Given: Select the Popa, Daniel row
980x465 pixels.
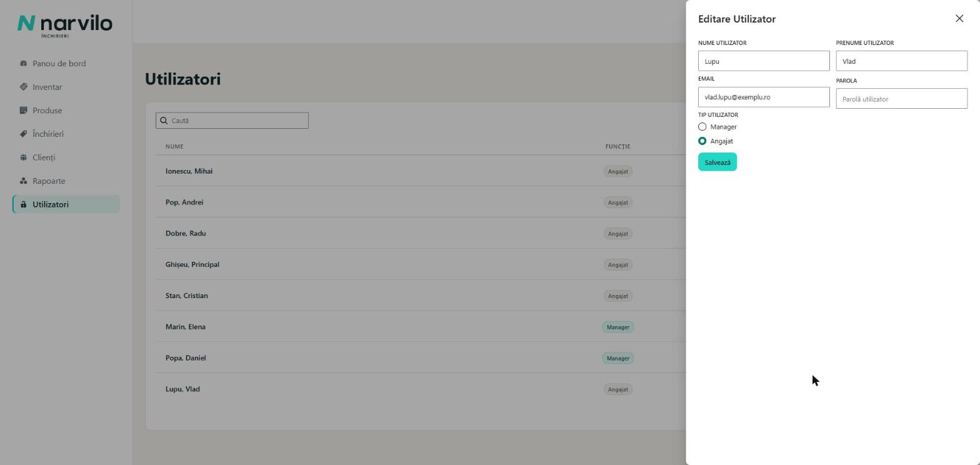Looking at the screenshot, I should click(421, 358).
